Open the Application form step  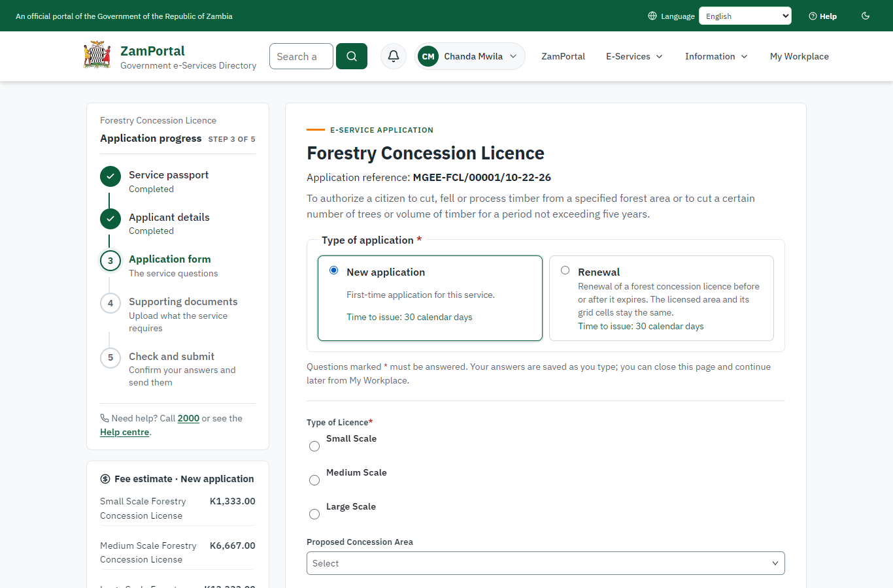click(x=170, y=259)
